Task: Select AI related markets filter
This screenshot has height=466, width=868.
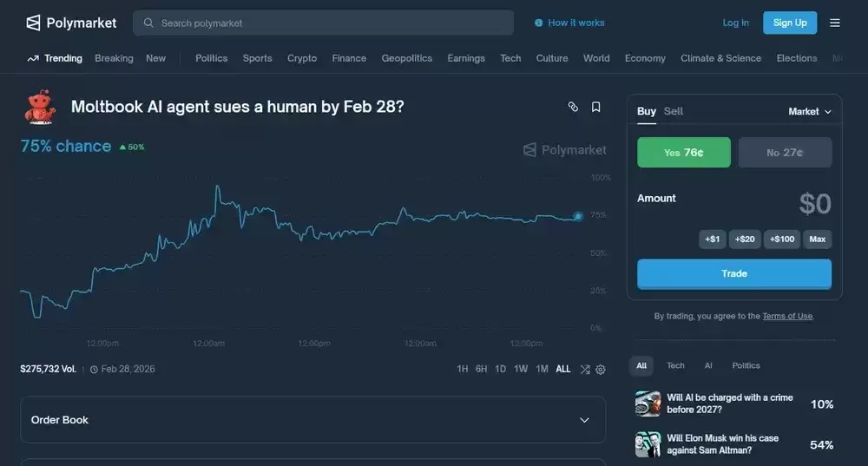Action: pyautogui.click(x=708, y=366)
